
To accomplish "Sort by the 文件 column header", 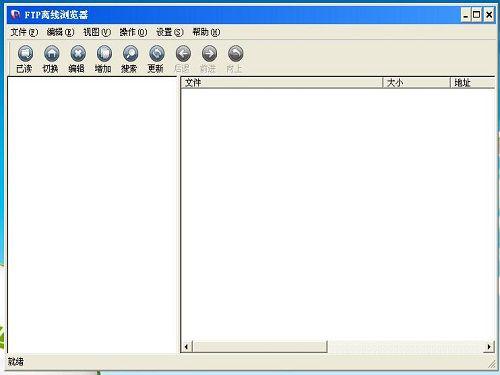I will tap(282, 83).
